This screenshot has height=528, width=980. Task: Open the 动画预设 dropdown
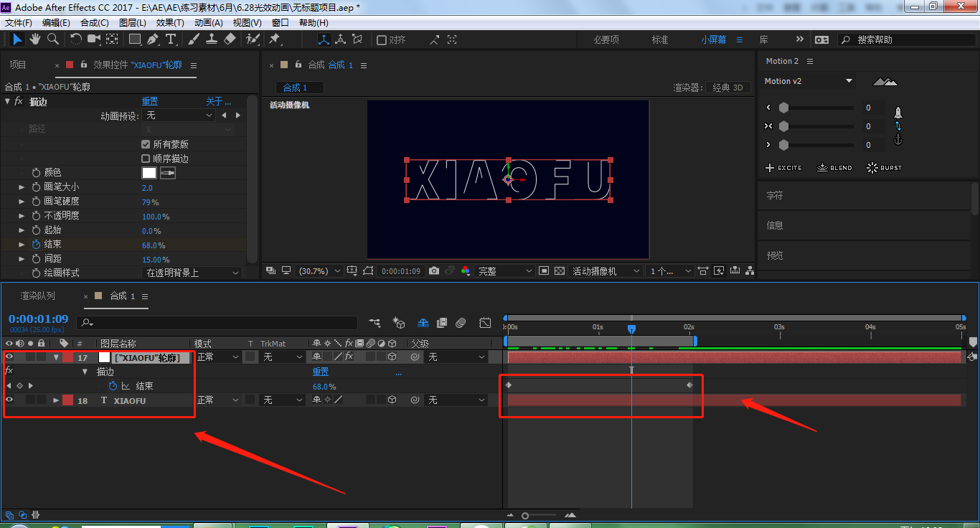(178, 115)
